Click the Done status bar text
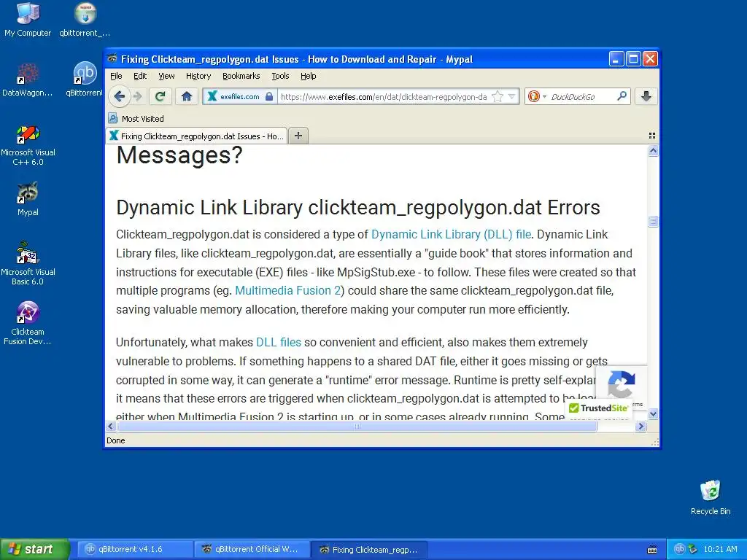Viewport: 747px width, 560px height. click(116, 440)
